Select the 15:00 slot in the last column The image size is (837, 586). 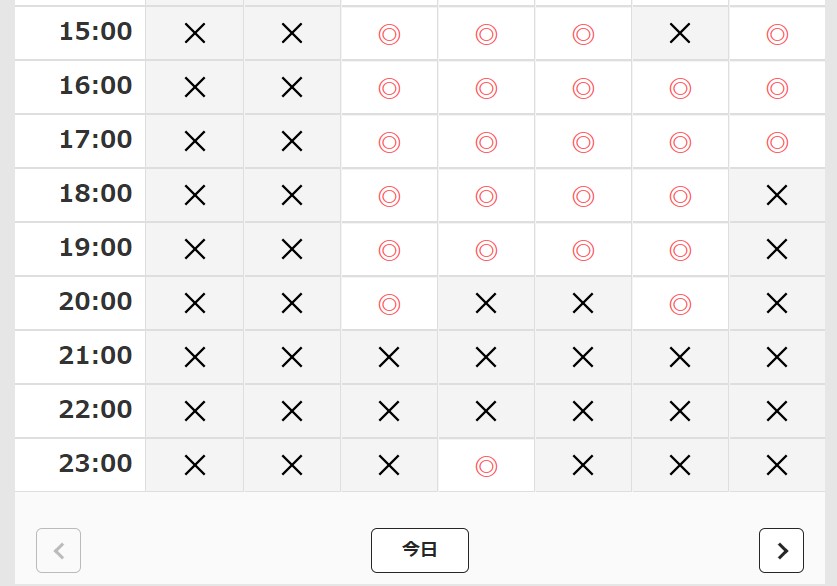(777, 34)
